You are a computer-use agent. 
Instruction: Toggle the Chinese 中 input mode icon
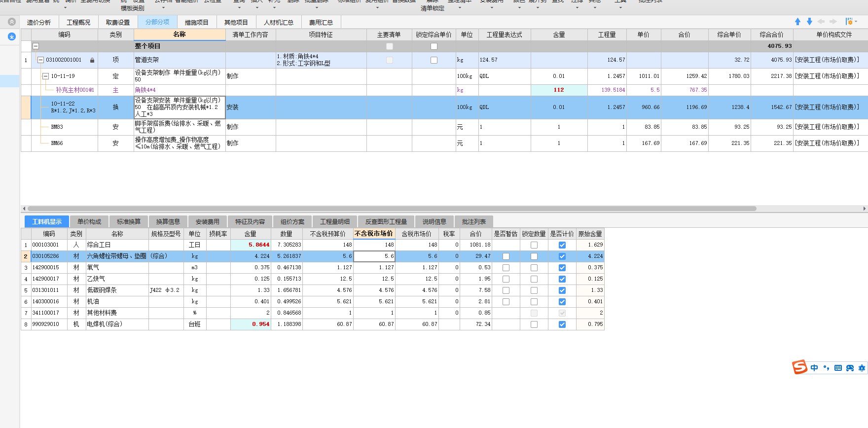(x=814, y=368)
